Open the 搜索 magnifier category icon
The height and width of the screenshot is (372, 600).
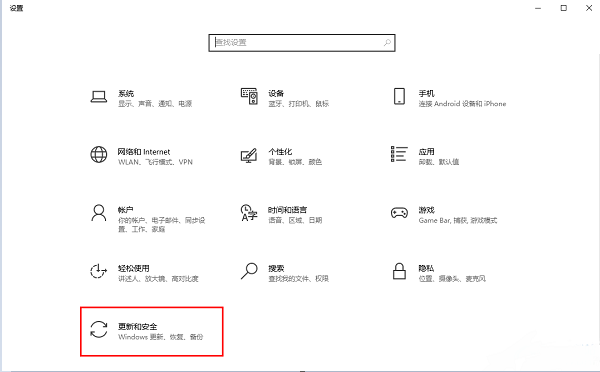click(x=249, y=271)
